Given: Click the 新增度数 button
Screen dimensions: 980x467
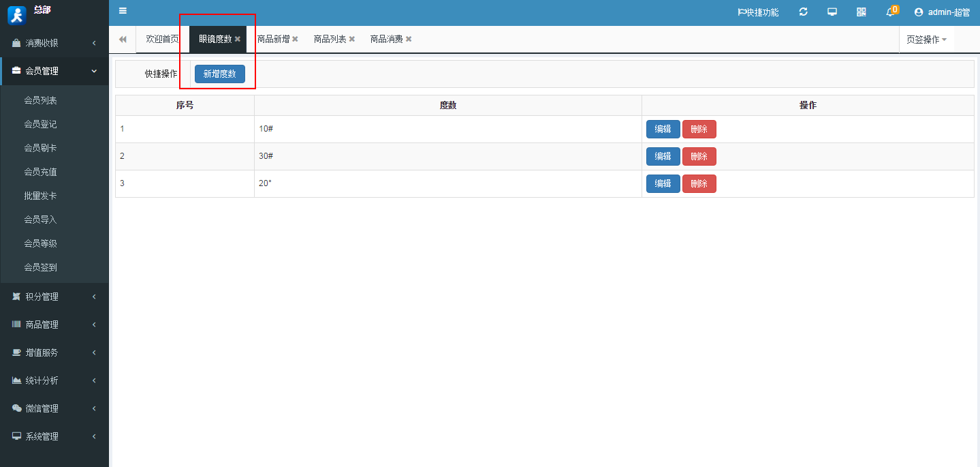Looking at the screenshot, I should pyautogui.click(x=219, y=74).
